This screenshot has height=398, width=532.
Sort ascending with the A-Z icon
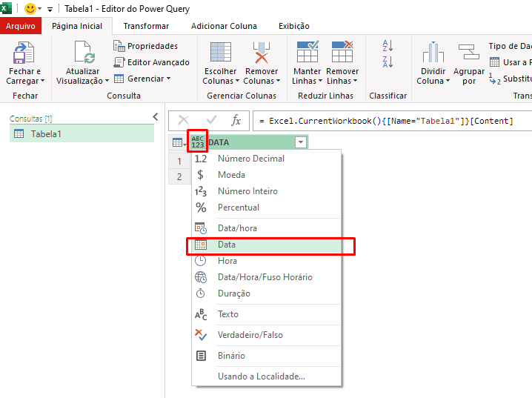point(388,45)
